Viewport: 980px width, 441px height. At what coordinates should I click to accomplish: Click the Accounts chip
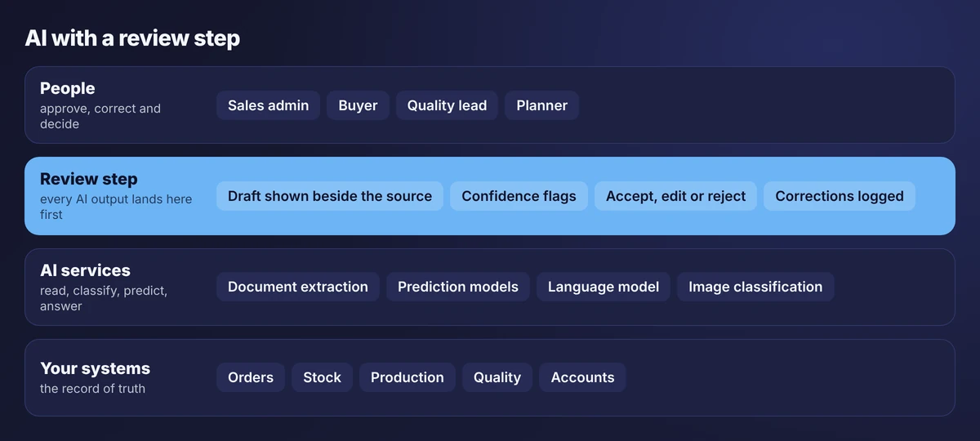[582, 377]
